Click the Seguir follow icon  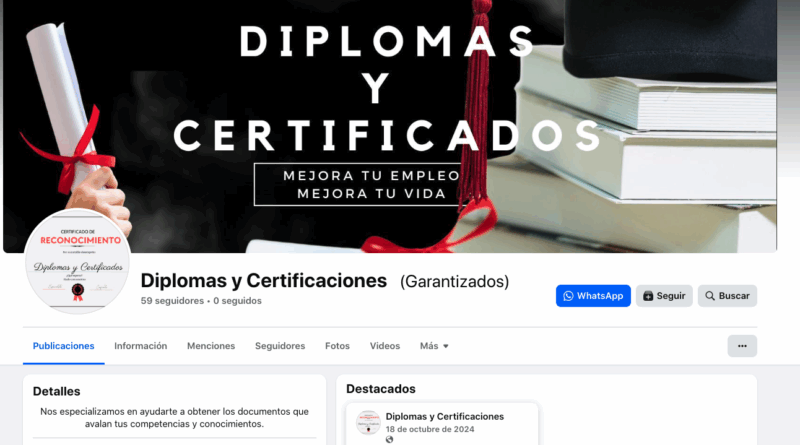point(648,296)
